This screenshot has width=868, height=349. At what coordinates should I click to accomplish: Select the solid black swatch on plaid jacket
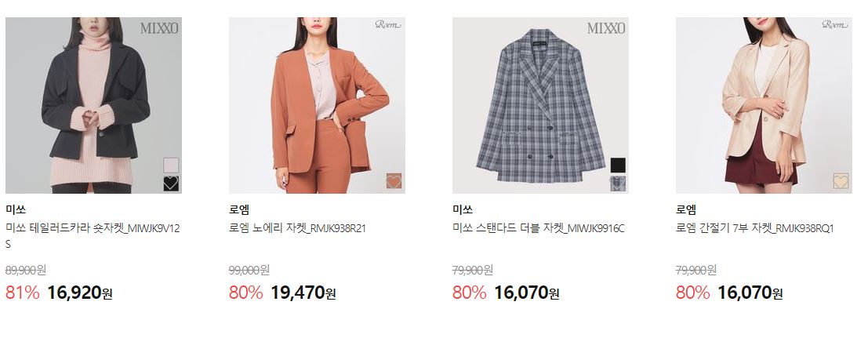click(x=618, y=165)
